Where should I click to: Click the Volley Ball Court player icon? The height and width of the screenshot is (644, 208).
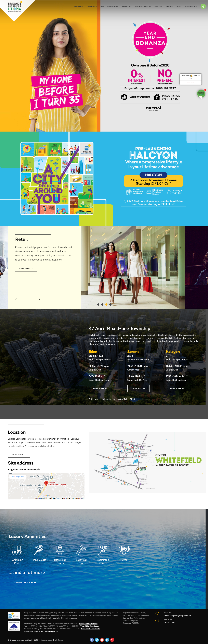point(81,550)
